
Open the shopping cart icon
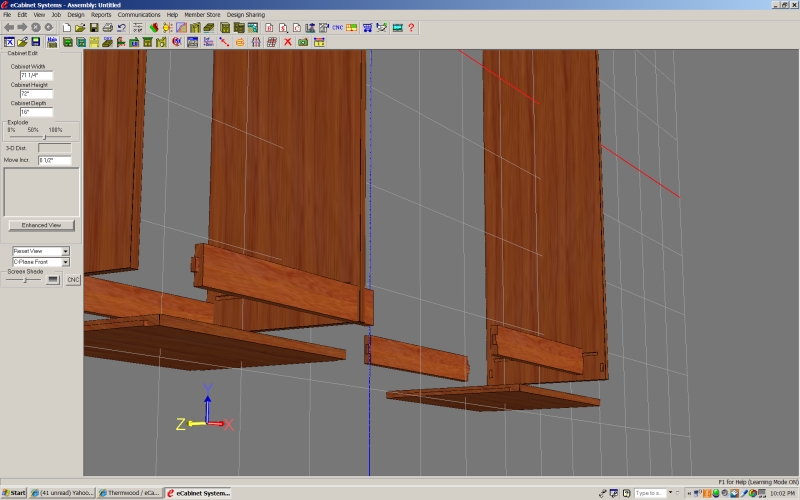click(367, 28)
